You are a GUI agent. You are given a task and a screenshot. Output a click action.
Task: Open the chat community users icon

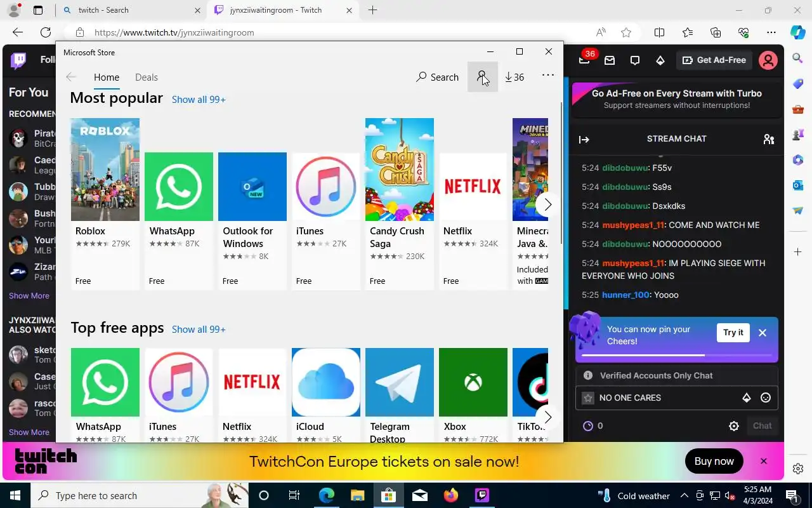pyautogui.click(x=769, y=139)
